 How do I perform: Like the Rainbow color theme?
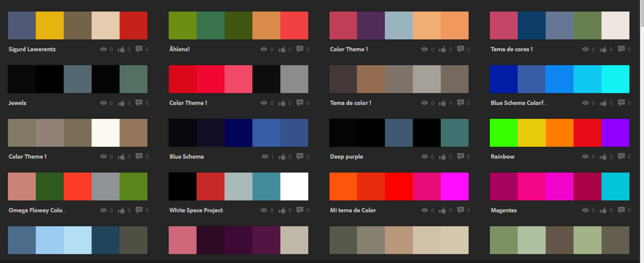click(603, 157)
